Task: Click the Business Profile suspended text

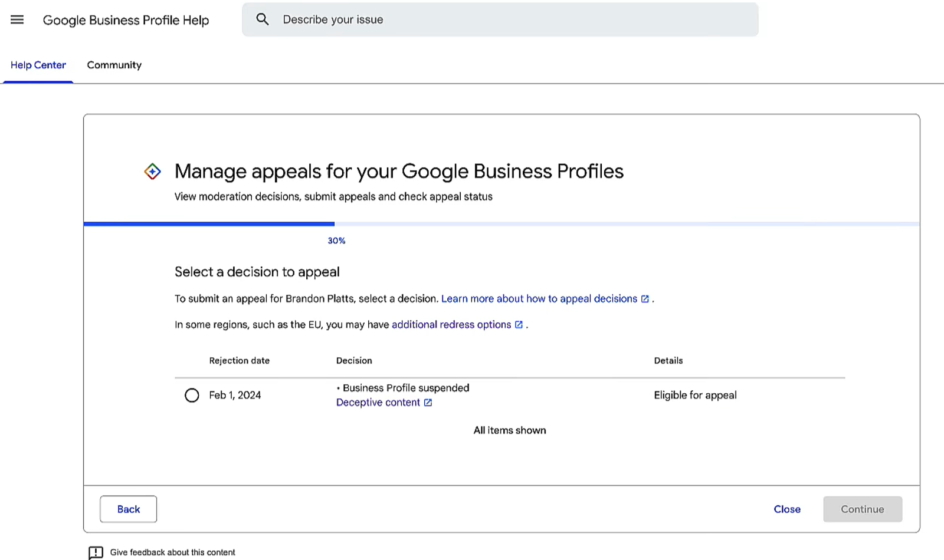Action: [x=406, y=388]
